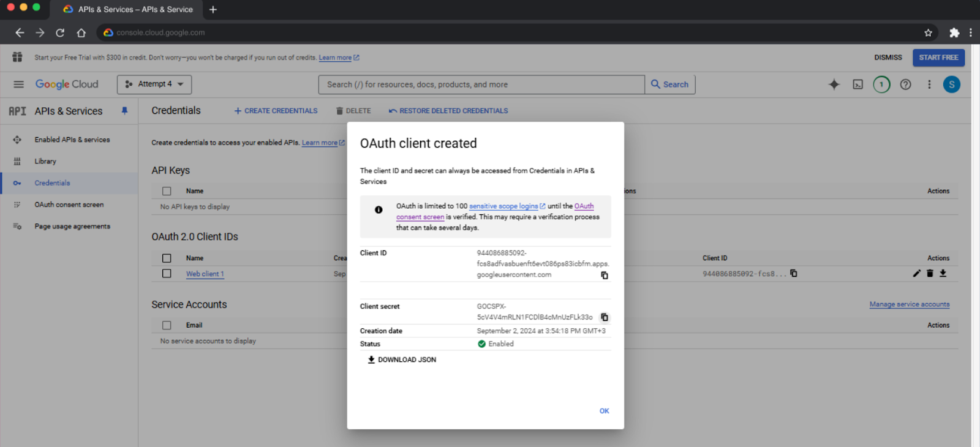Open the three-dot settings menu in header
This screenshot has width=980, height=447.
point(929,85)
